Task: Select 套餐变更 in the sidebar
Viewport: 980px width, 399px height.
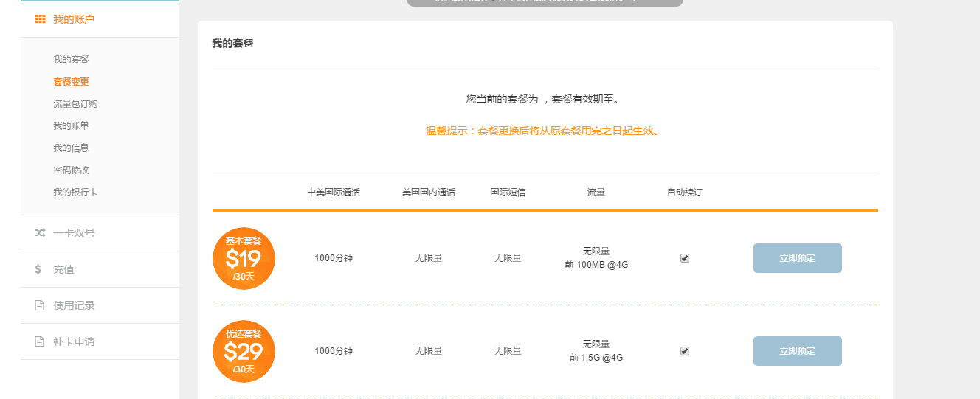Action: click(x=71, y=82)
